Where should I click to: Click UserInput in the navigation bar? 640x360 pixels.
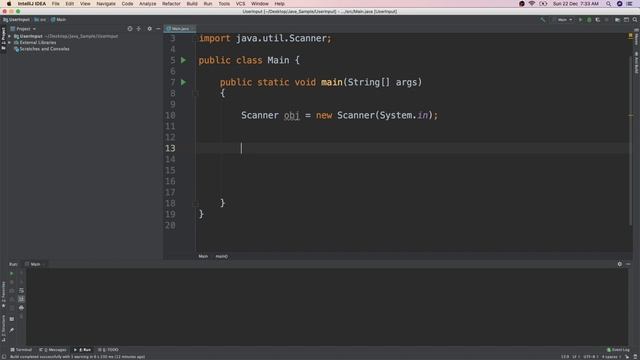click(16, 20)
